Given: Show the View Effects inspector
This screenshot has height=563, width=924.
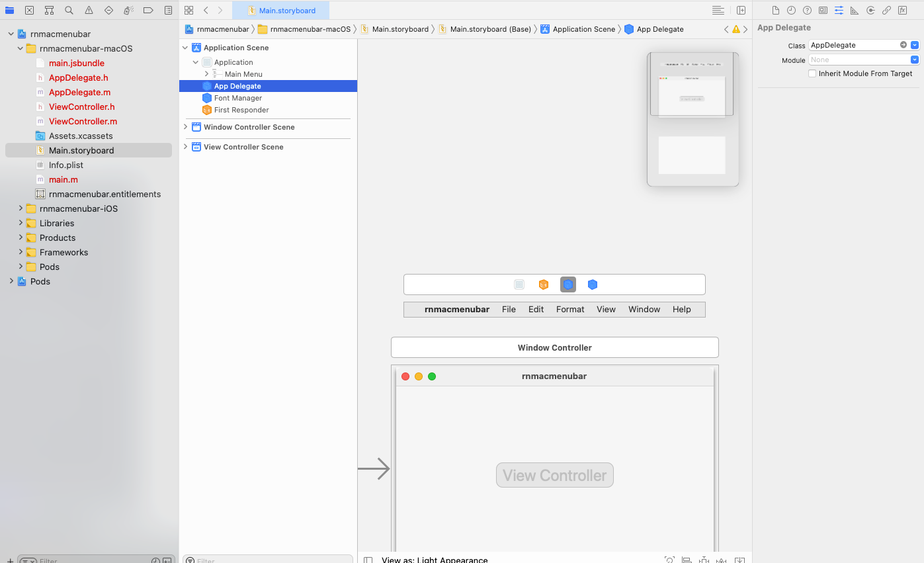Looking at the screenshot, I should [902, 11].
